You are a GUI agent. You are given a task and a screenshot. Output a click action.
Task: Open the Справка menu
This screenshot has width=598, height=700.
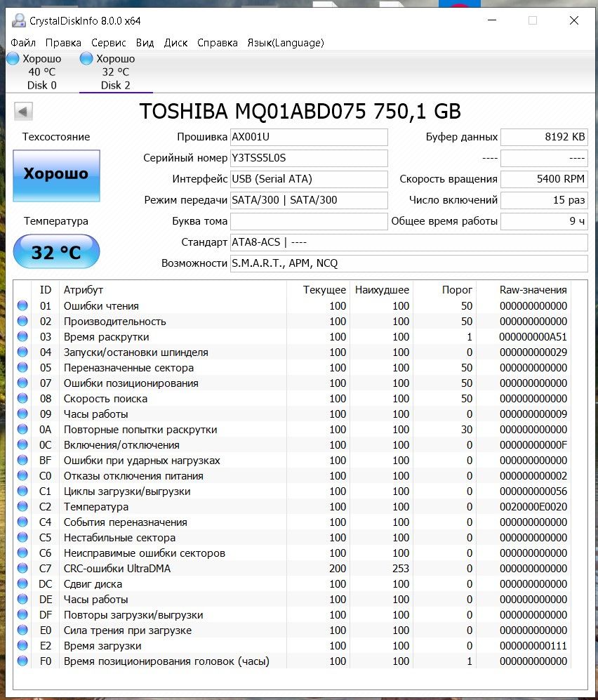[x=218, y=43]
